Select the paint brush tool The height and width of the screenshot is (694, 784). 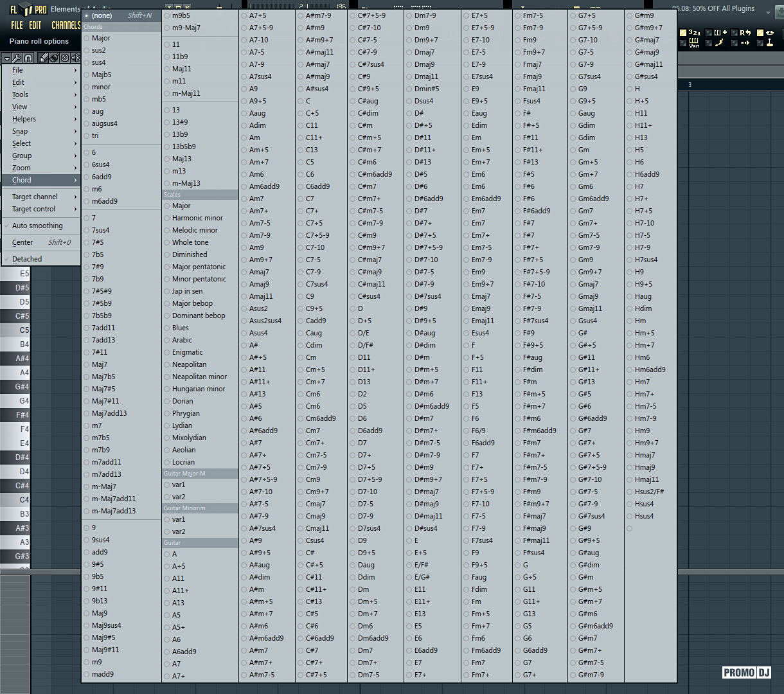tap(54, 58)
